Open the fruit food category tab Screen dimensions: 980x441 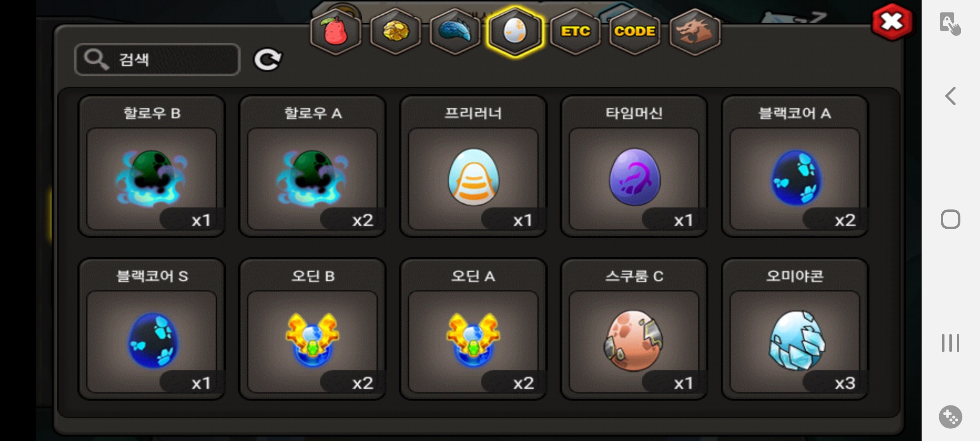tap(335, 31)
